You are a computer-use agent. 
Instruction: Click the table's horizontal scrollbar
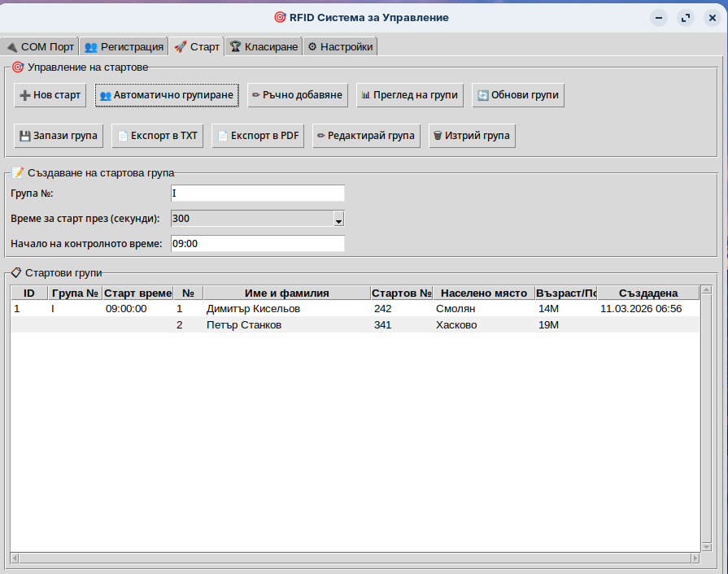(354, 558)
